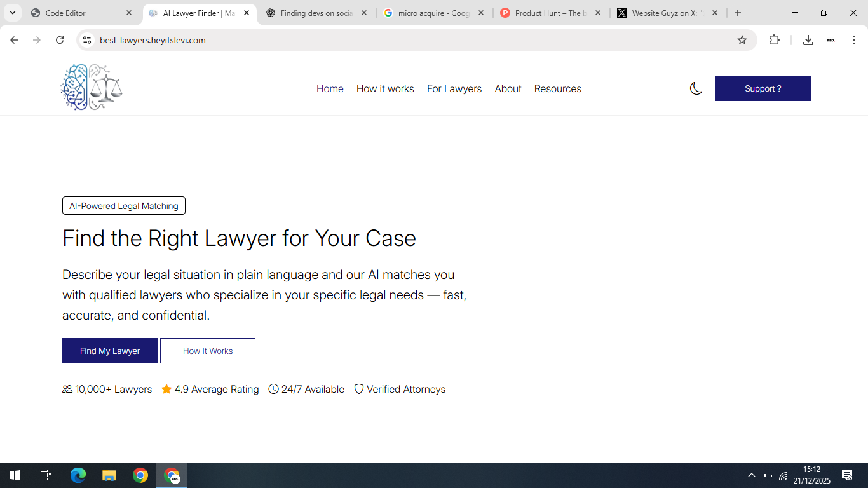Bookmark the page with the star icon
The width and height of the screenshot is (868, 488).
click(x=742, y=39)
